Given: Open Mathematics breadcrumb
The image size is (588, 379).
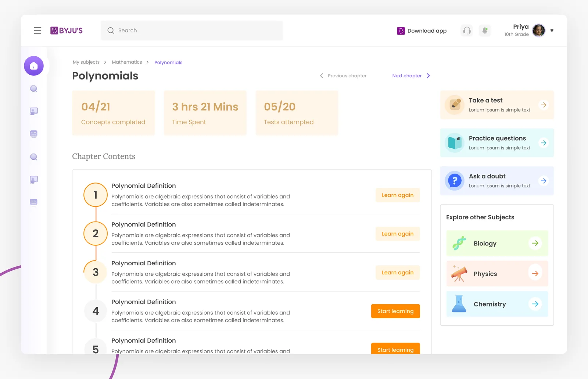Looking at the screenshot, I should click(127, 62).
